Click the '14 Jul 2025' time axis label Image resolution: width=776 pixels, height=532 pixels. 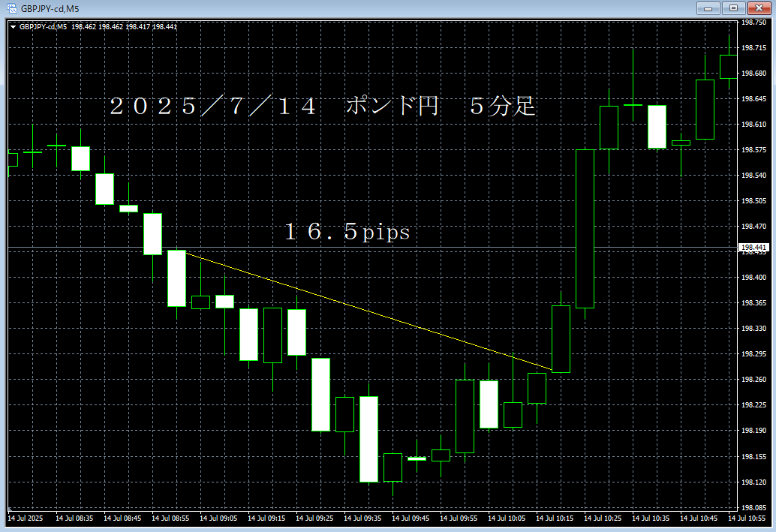[26, 518]
